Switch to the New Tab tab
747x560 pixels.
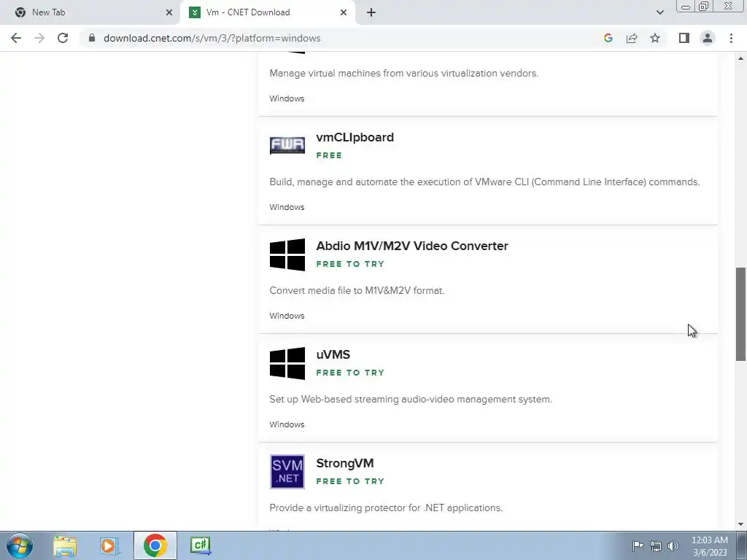90,12
